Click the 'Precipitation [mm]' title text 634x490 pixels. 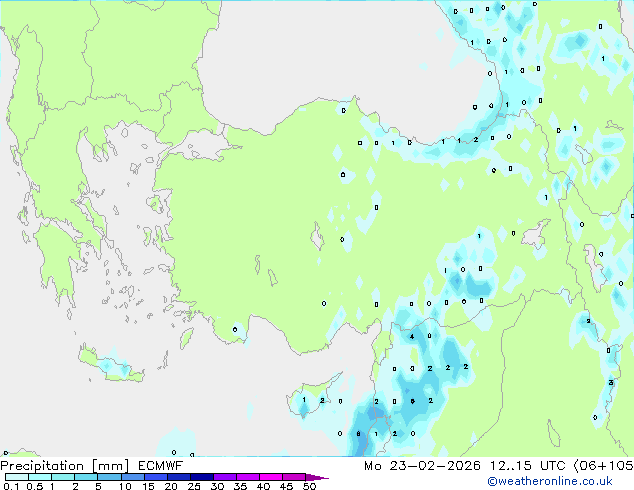click(x=65, y=466)
